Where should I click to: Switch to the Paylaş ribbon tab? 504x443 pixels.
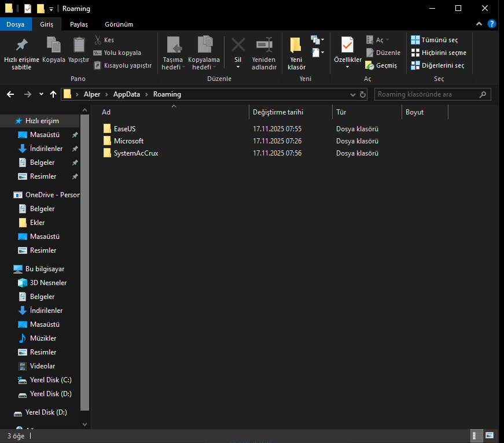tap(79, 24)
